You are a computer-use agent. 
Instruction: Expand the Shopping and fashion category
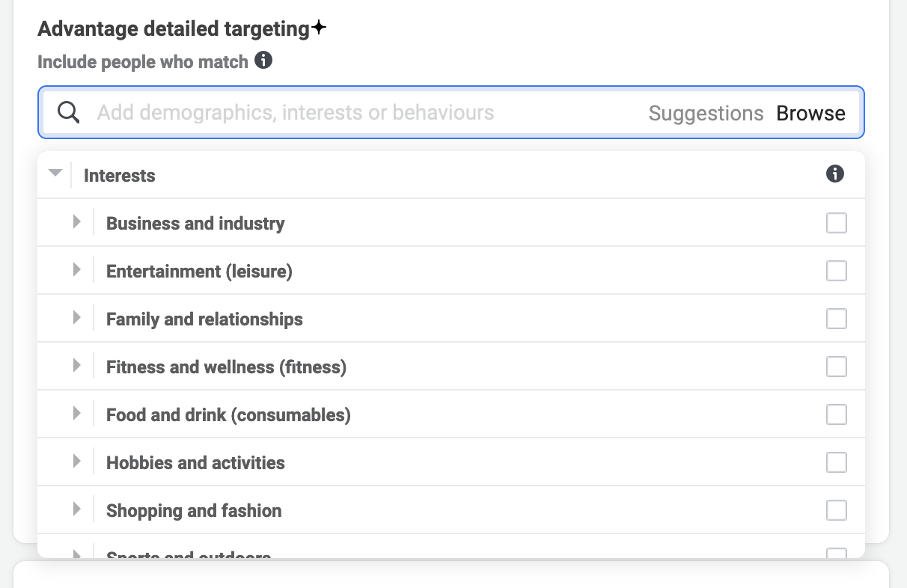pyautogui.click(x=76, y=509)
